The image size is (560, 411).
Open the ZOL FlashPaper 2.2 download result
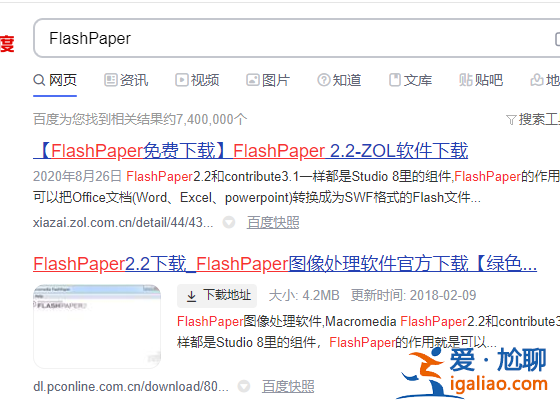coord(251,150)
